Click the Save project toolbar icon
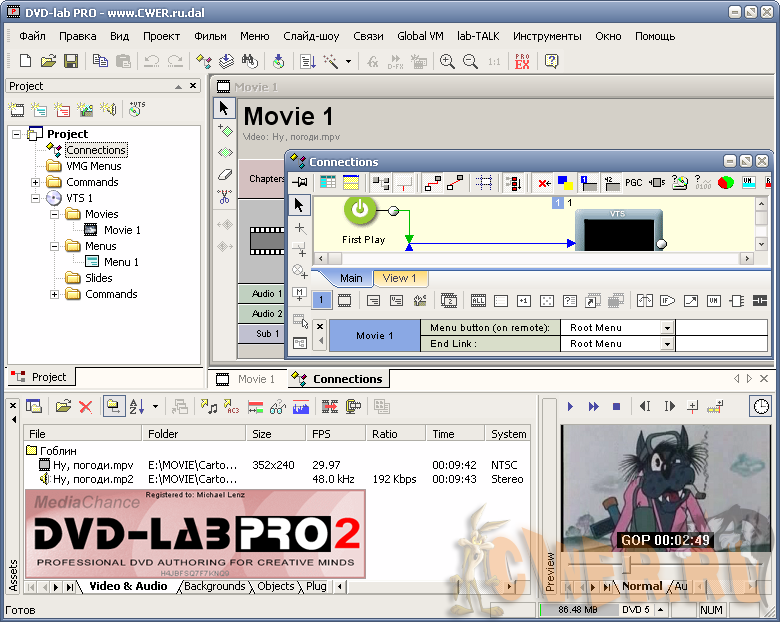The width and height of the screenshot is (780, 622). [71, 61]
